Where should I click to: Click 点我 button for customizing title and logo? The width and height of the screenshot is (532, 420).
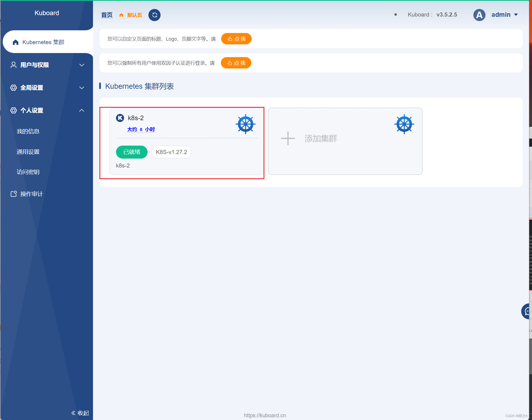point(236,39)
